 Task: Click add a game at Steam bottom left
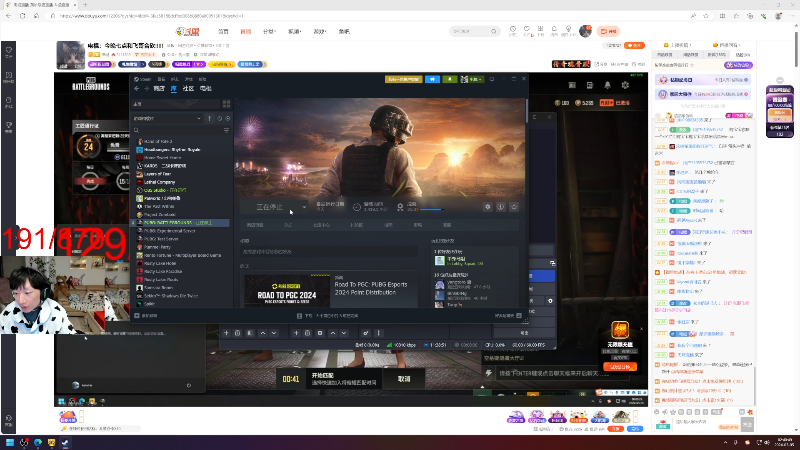coord(146,316)
